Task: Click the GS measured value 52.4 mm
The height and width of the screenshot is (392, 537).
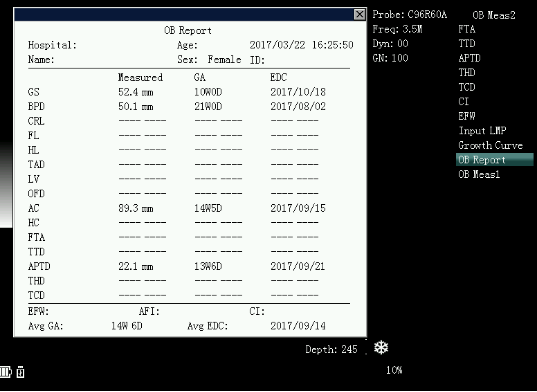Action: point(136,92)
